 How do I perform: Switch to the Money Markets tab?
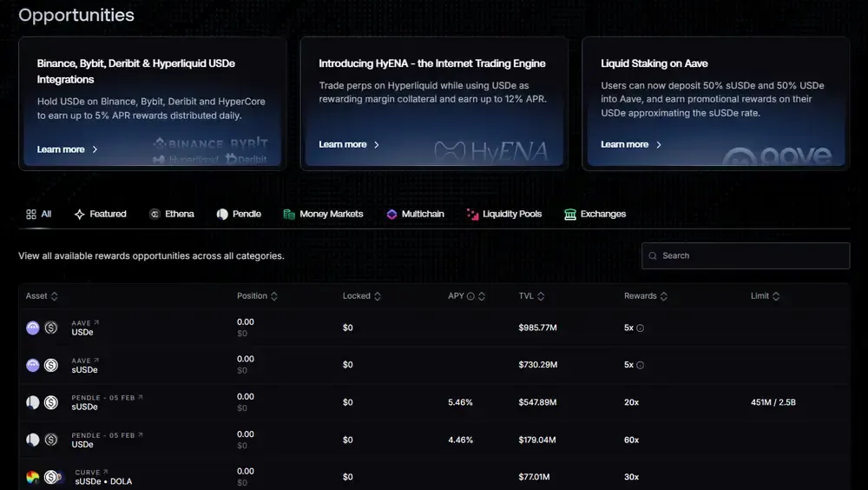(x=323, y=214)
